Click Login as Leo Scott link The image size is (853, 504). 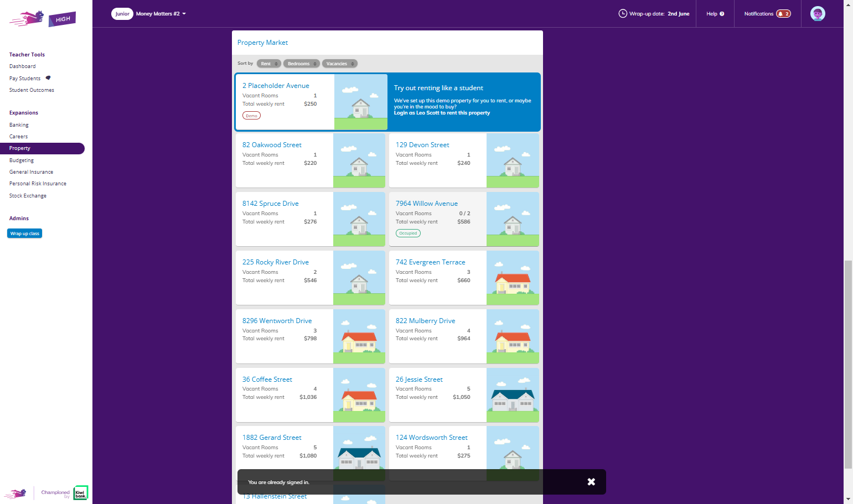(x=442, y=113)
